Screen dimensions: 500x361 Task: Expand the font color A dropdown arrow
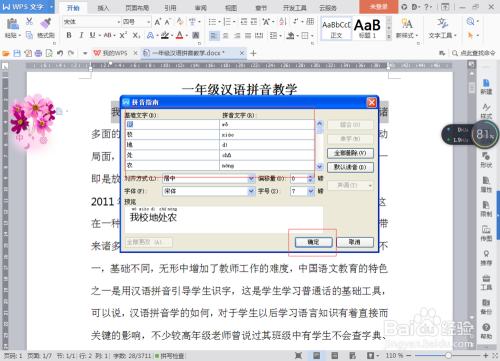pos(187,35)
